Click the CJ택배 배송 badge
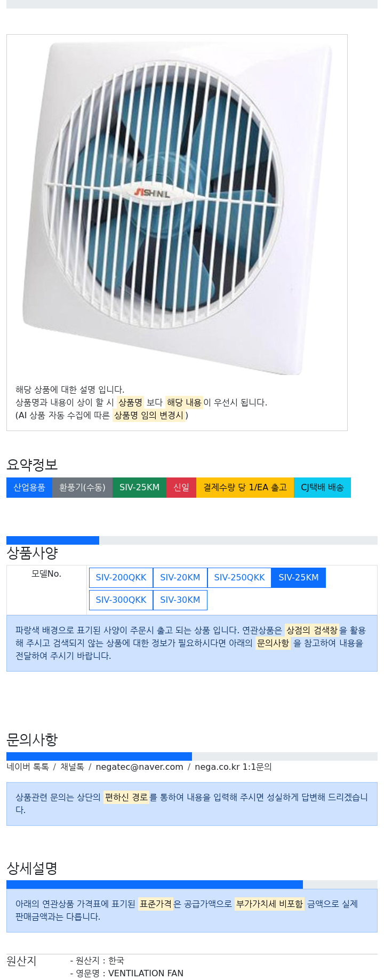Screen dimensions: 384x980 coord(322,488)
